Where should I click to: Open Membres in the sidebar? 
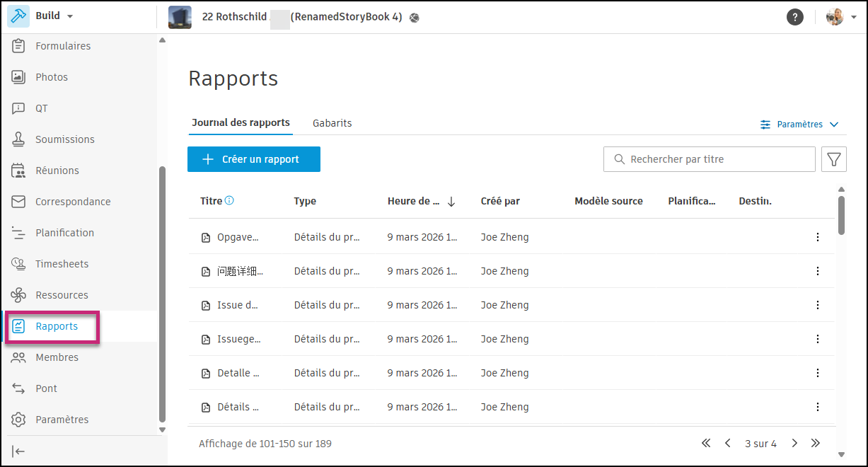pyautogui.click(x=57, y=357)
